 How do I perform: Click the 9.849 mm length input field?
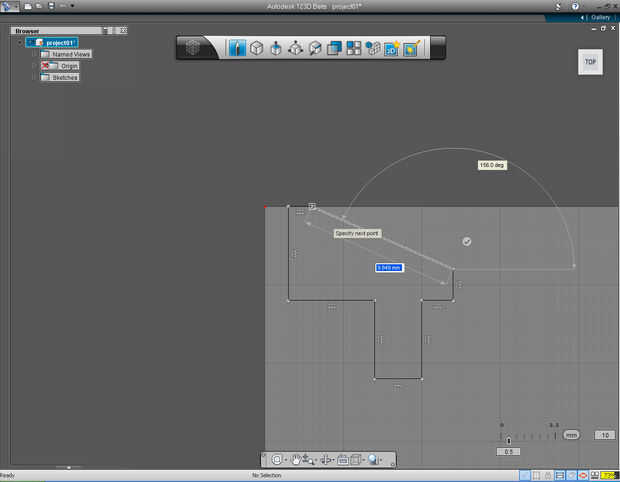[x=388, y=268]
